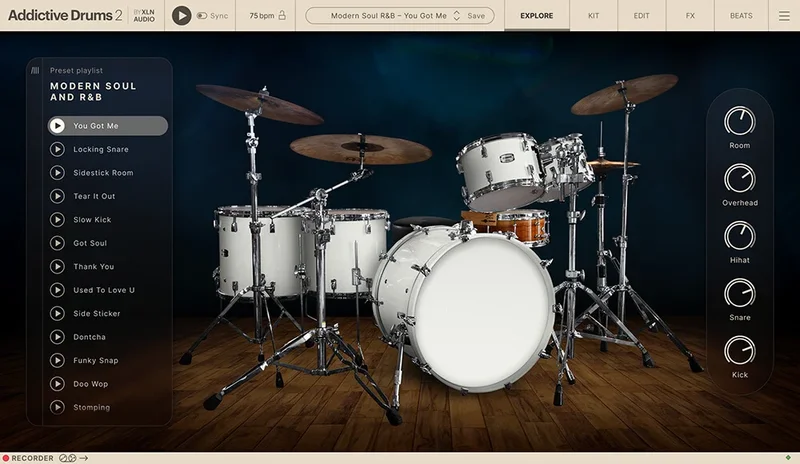The width and height of the screenshot is (800, 464).
Task: Click the Kick level knob
Action: (739, 351)
